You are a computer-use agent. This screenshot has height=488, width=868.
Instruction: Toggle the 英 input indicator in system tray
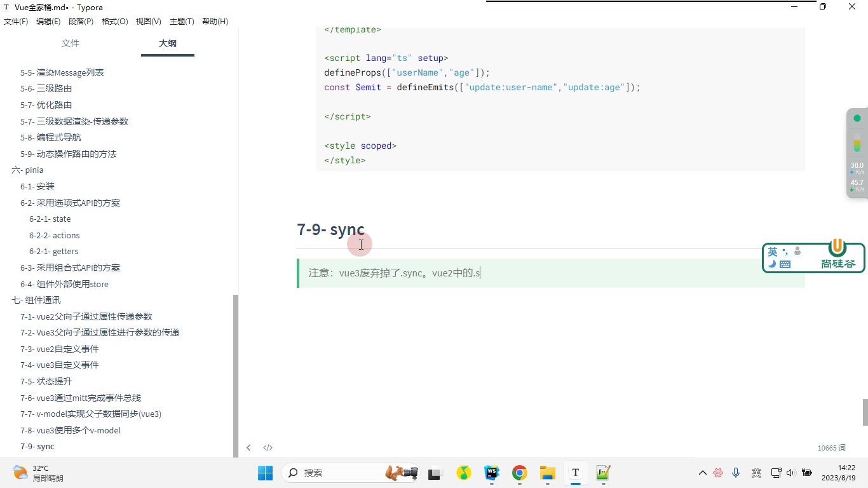[756, 473]
